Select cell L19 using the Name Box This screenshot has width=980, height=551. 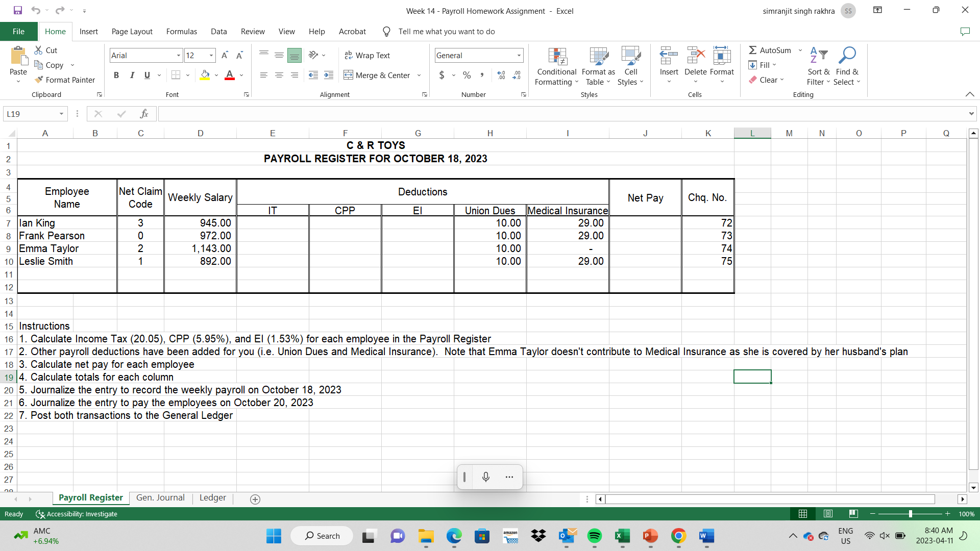(32, 113)
